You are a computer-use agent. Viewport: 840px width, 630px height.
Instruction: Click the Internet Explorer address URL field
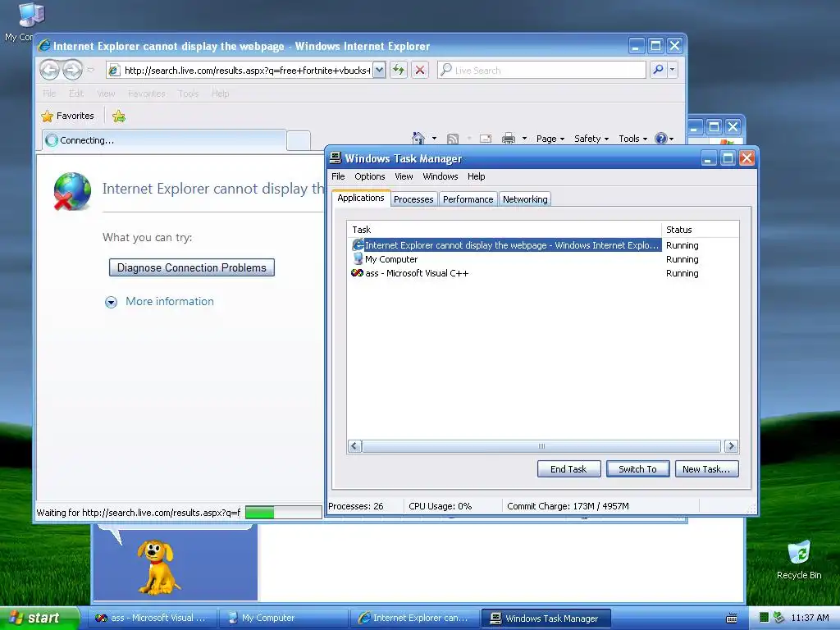pos(247,71)
